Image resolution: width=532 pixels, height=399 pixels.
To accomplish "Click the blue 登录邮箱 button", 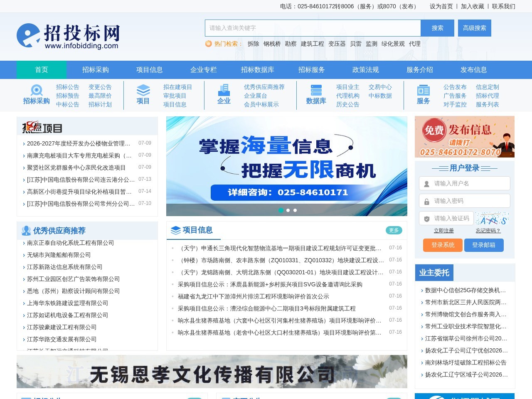I will pos(484,245).
